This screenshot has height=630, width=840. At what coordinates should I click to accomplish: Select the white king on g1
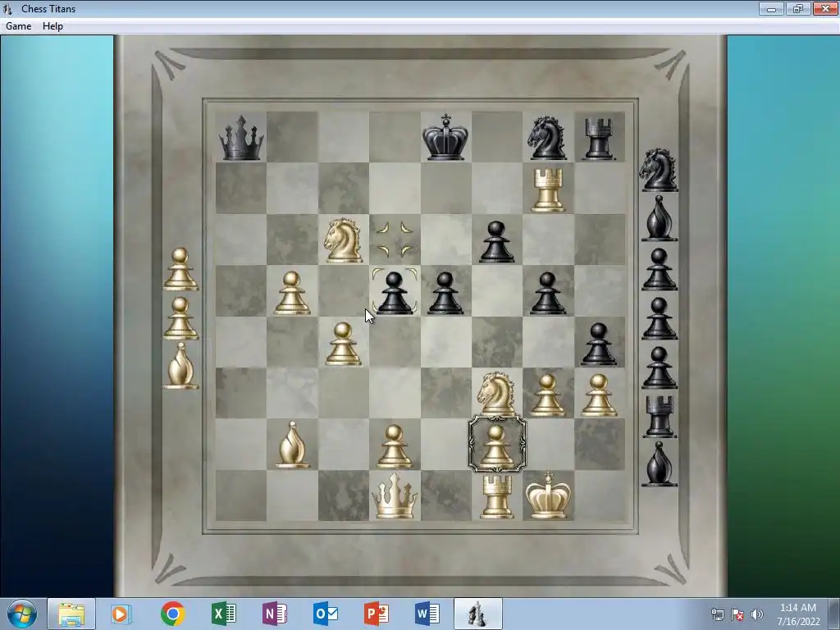point(547,496)
